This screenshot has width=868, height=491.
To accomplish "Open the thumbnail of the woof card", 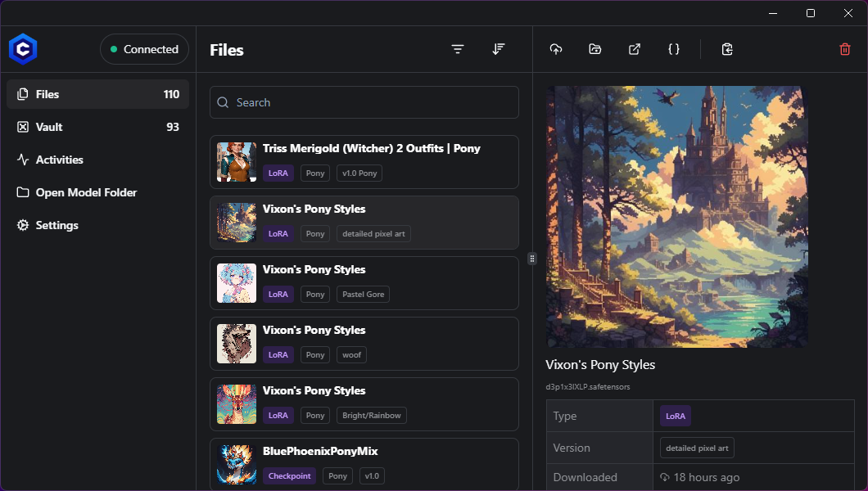I will pyautogui.click(x=237, y=344).
